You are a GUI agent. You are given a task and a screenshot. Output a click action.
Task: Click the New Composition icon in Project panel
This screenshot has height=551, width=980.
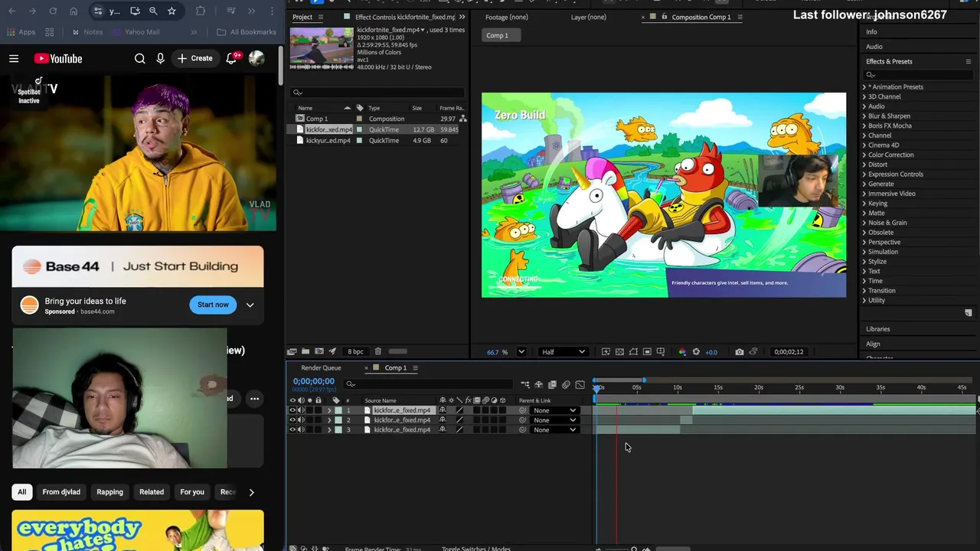tap(319, 351)
